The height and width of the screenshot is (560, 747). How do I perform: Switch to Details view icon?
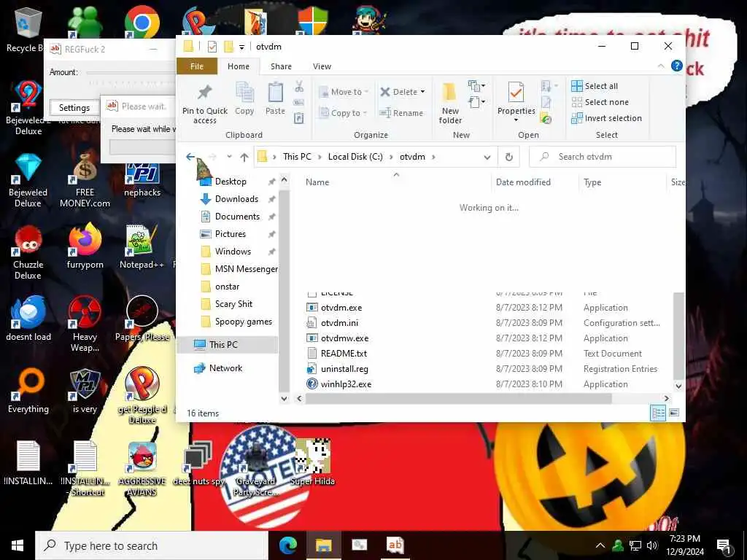(659, 413)
